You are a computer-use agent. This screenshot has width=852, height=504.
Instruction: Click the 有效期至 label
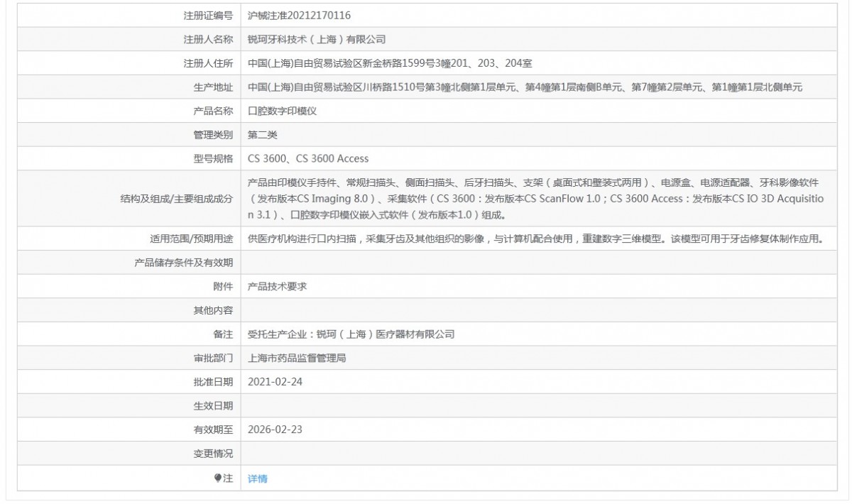213,430
